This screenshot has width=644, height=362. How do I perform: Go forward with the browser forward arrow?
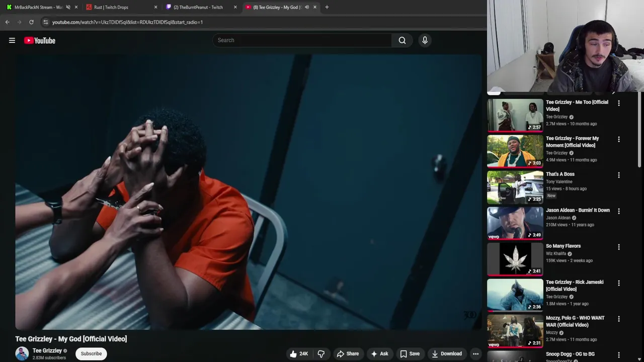19,22
